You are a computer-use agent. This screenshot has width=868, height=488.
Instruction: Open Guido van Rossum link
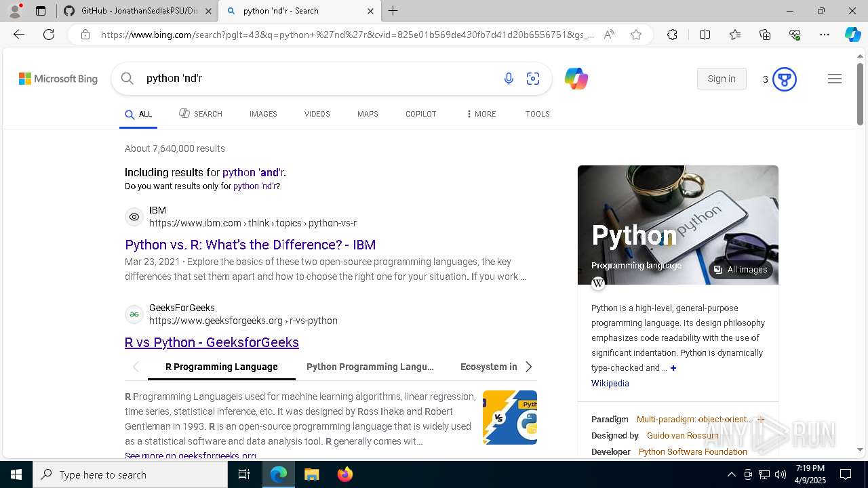tap(683, 436)
